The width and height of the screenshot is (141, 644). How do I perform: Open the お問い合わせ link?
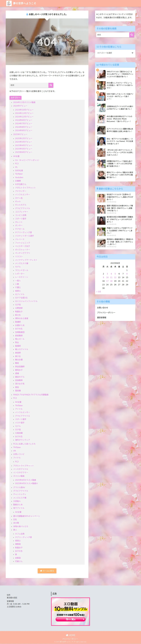click(x=102, y=308)
